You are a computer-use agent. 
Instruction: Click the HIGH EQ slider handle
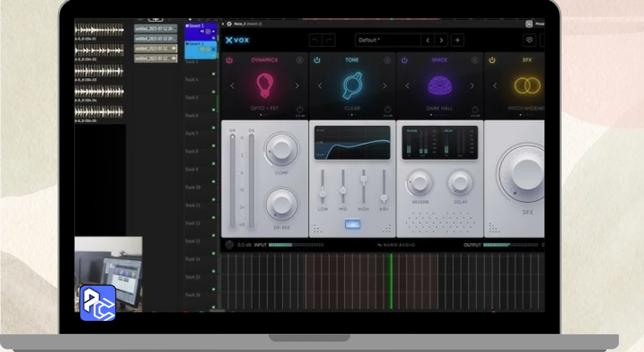tap(363, 179)
